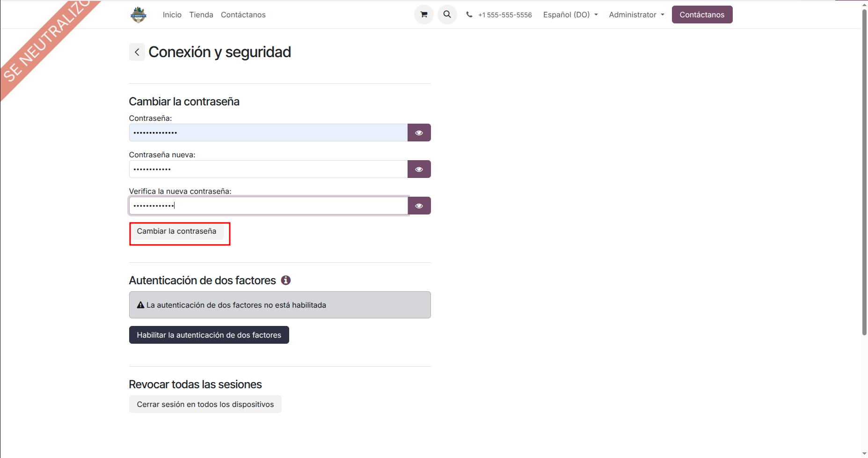
Task: Click Cerrar sesión en todos los dispositivos
Action: (205, 404)
